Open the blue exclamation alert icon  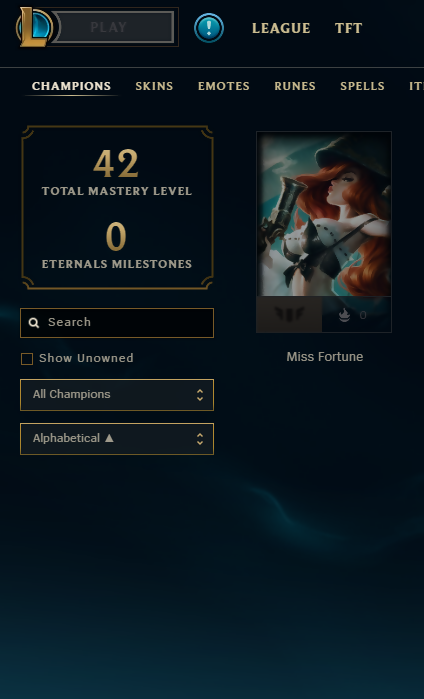coord(209,28)
